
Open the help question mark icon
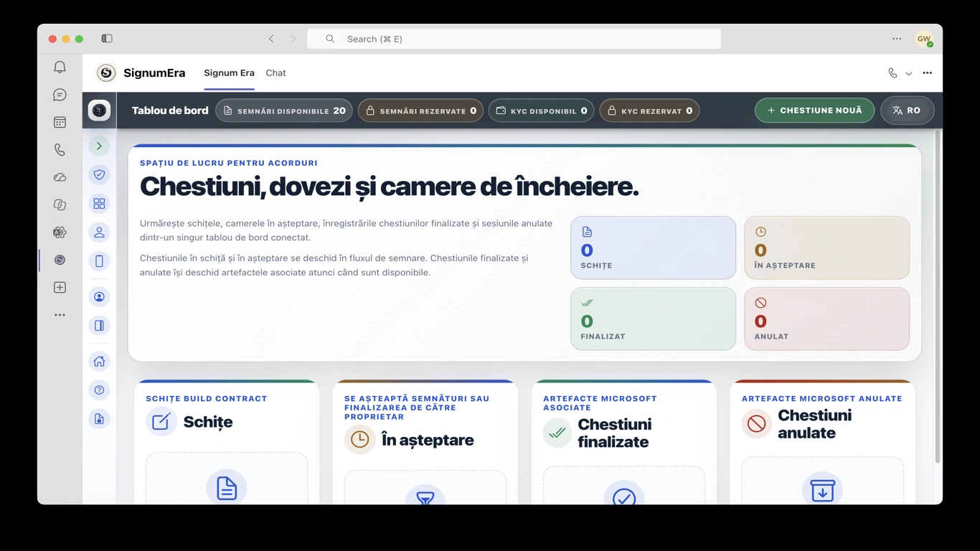pyautogui.click(x=99, y=390)
